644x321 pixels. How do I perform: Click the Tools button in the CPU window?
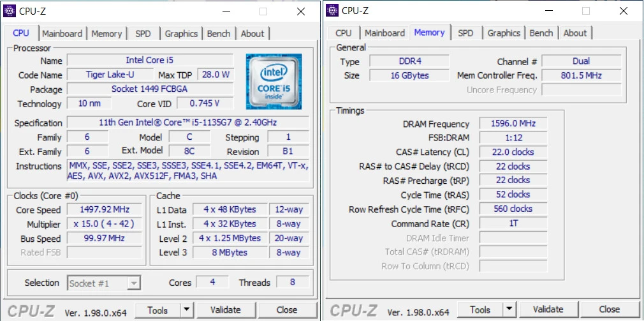tap(157, 310)
